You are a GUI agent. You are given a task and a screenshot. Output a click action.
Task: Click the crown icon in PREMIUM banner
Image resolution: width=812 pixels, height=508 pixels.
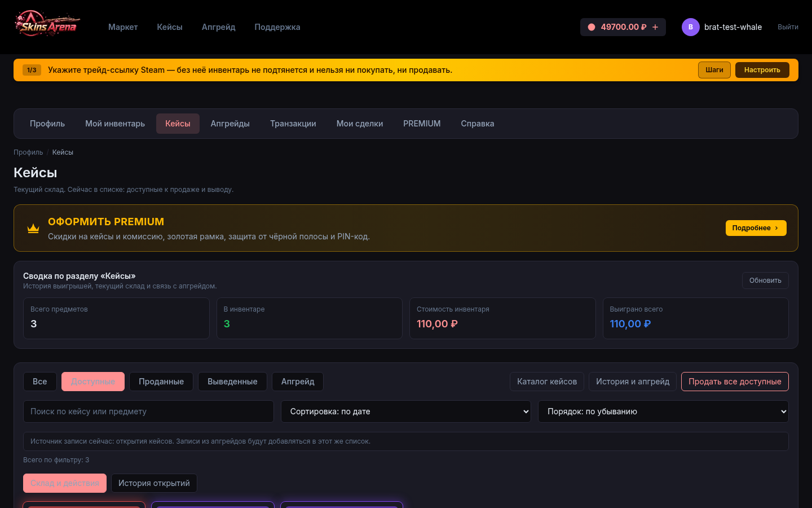33,228
